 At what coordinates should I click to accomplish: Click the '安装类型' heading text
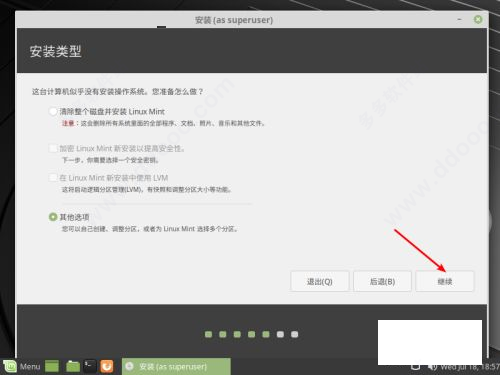point(55,51)
